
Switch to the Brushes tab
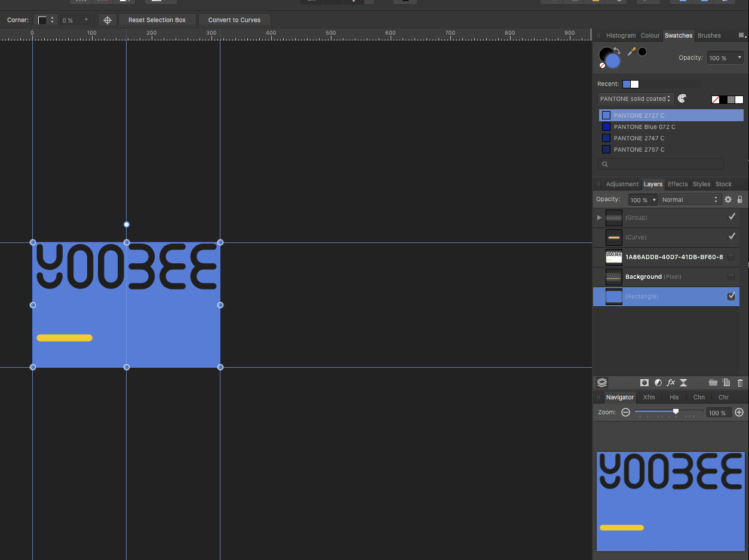click(x=709, y=35)
